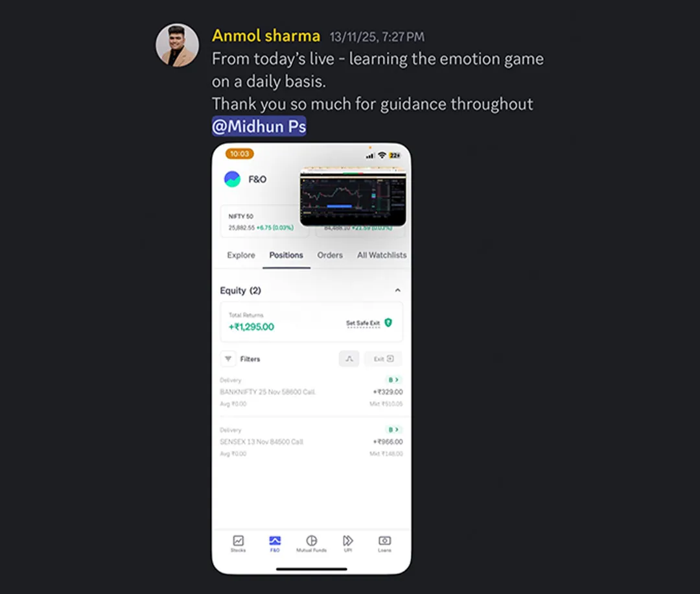
Task: Open the Filters icon
Action: [x=228, y=359]
